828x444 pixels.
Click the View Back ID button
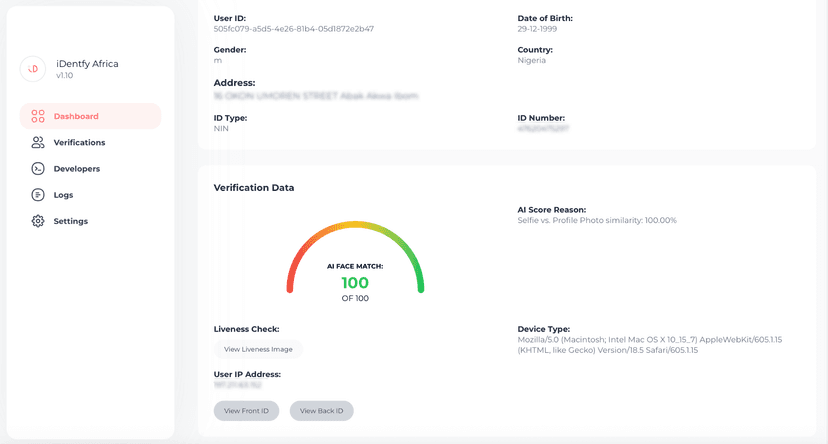click(322, 411)
